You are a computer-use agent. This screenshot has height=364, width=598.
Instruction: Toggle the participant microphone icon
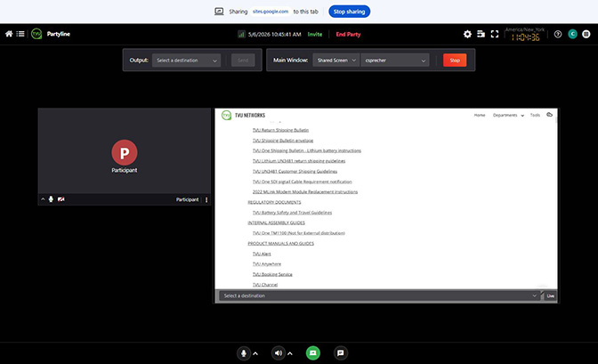(51, 199)
